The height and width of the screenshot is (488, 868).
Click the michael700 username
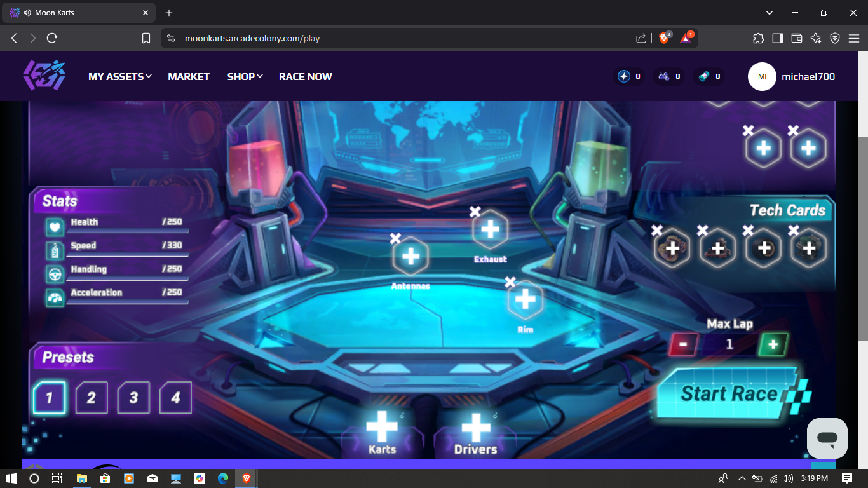[x=808, y=76]
